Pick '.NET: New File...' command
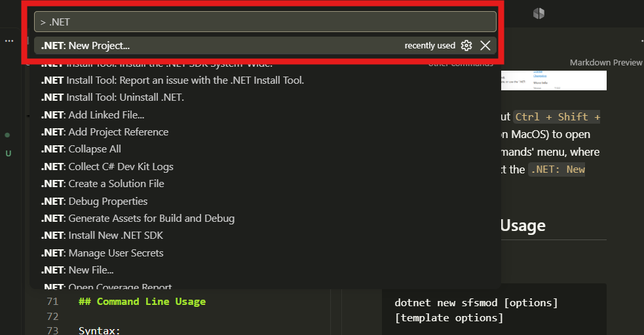Screen dimensions: 644x335 point(265,270)
